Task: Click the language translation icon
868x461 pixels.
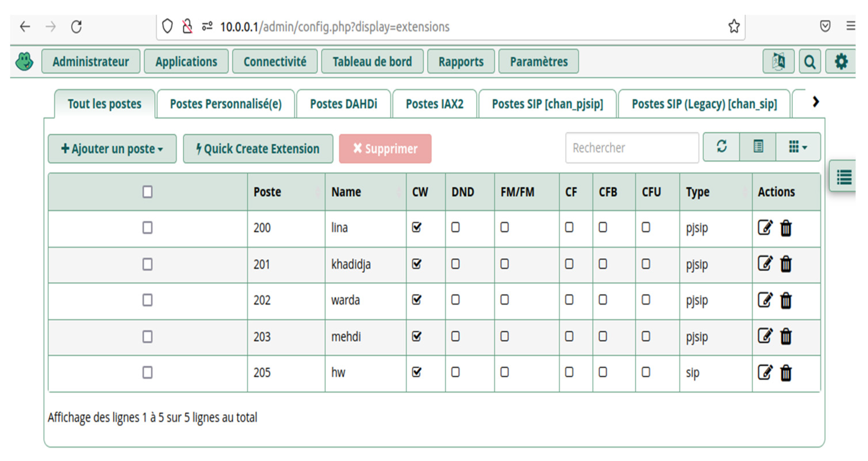Action: point(778,62)
